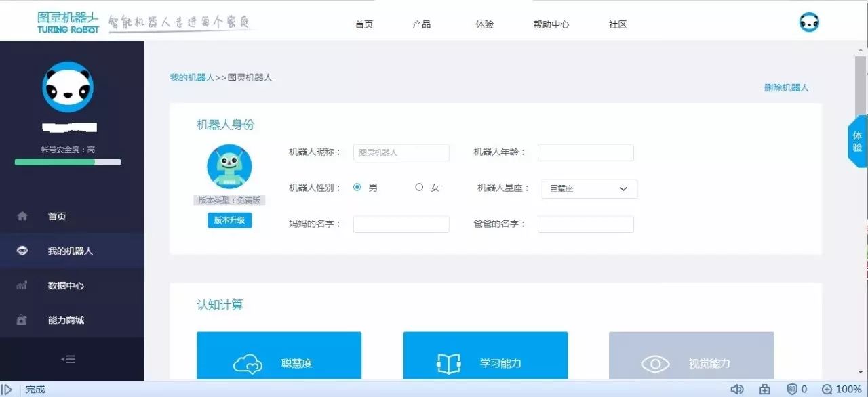Click the 版本类型:免费版 label

pyautogui.click(x=229, y=201)
